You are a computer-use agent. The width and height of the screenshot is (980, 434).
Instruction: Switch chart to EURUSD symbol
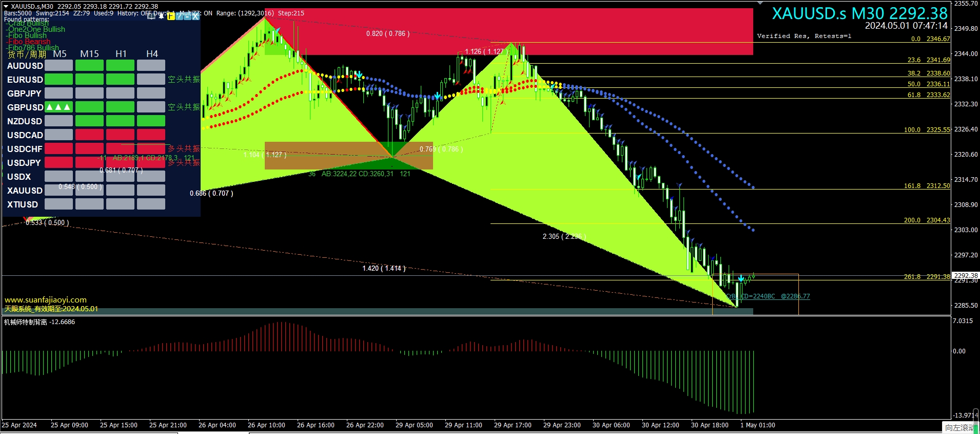tap(25, 80)
